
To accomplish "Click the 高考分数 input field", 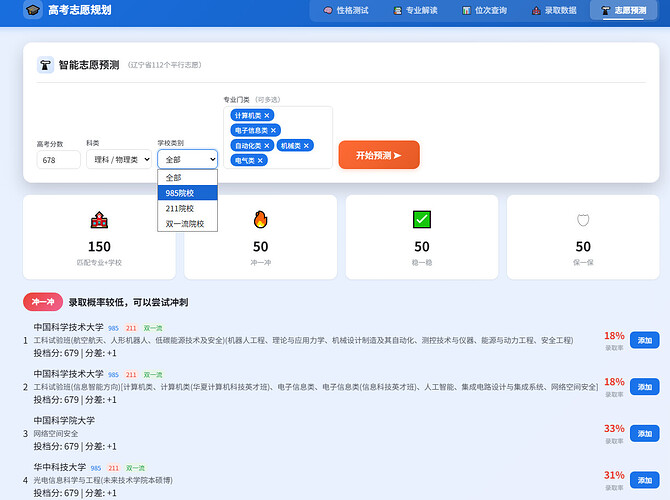I will click(x=59, y=160).
